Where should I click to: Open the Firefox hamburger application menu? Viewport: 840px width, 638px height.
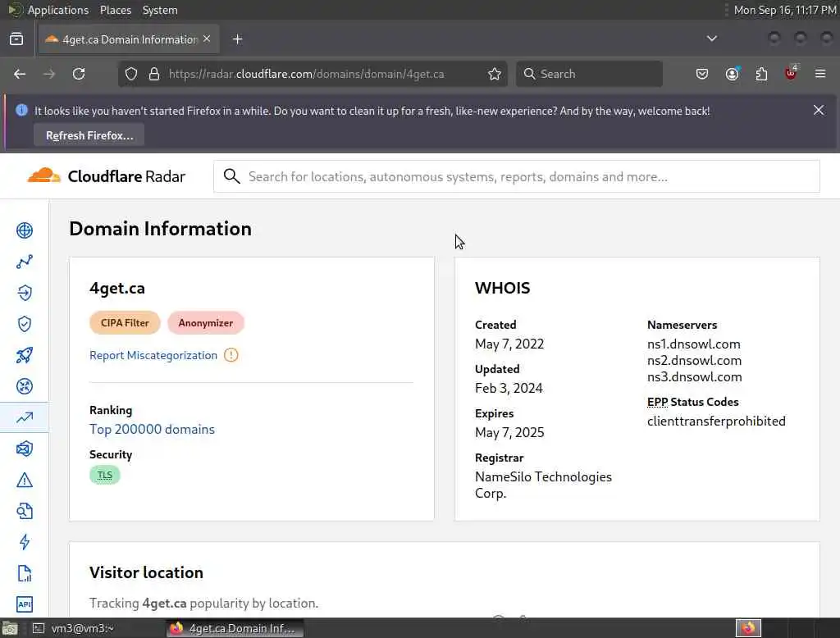click(x=819, y=74)
